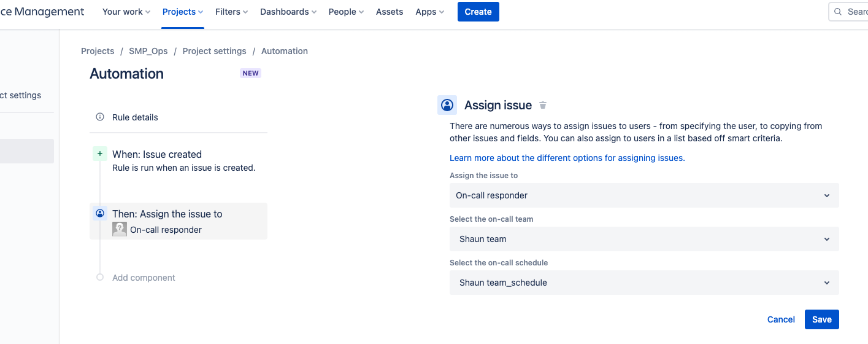Go to Project settings breadcrumb
Screen dimensions: 868x344
215,51
